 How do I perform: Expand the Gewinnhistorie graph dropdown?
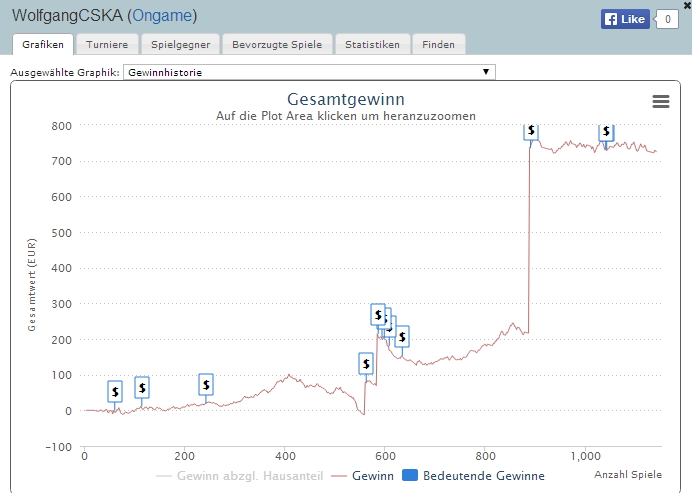pyautogui.click(x=309, y=72)
